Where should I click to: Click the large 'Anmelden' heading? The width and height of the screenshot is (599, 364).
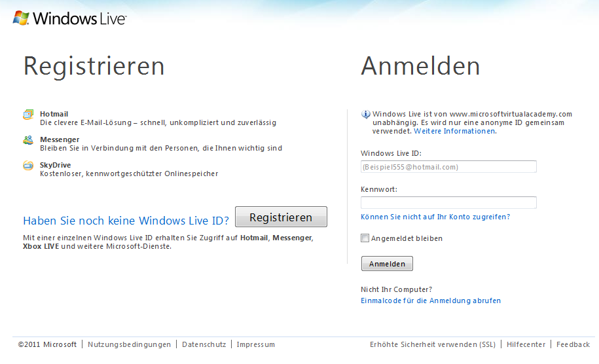[x=420, y=66]
